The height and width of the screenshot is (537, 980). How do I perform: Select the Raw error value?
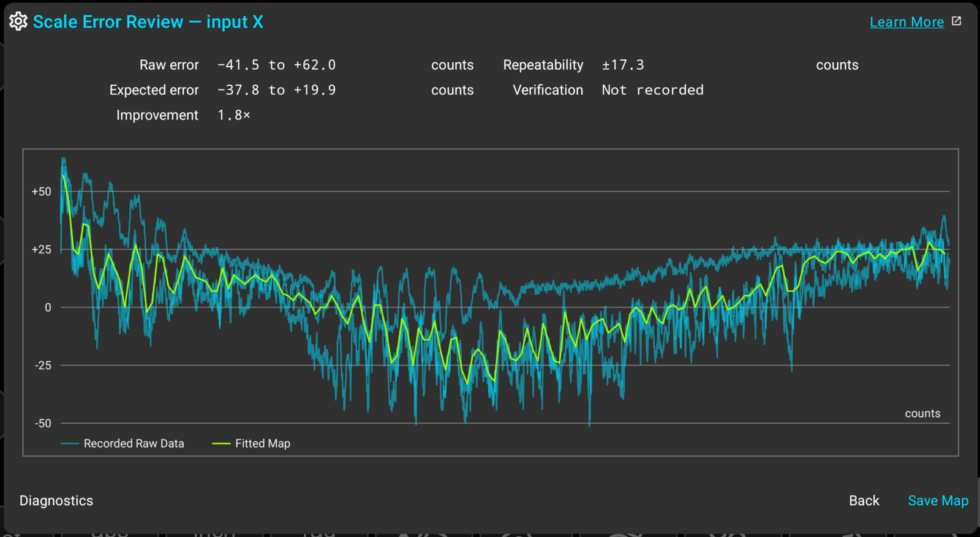(276, 65)
